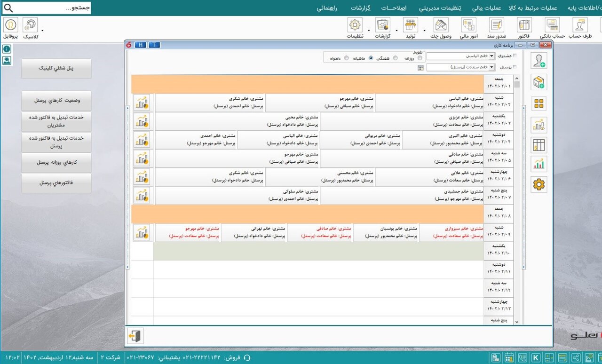Select the روزانه calendar radio button

point(420,58)
